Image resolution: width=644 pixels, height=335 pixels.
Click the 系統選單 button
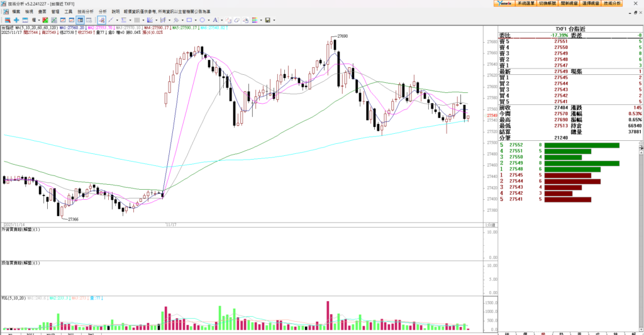coord(526,3)
